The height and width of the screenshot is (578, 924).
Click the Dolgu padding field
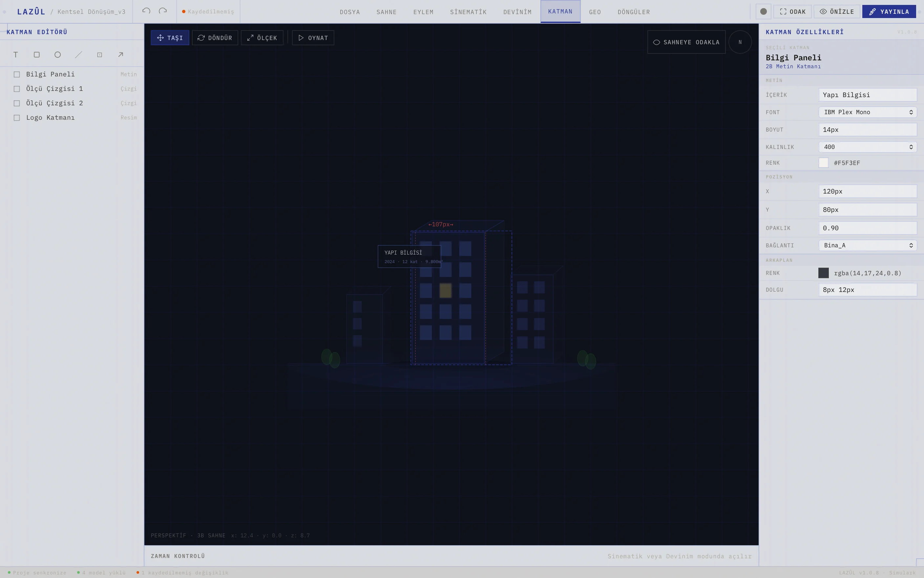click(868, 290)
